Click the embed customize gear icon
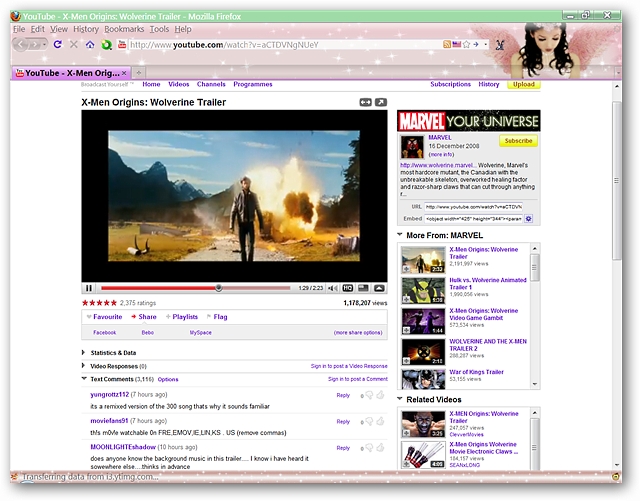Screen dimensions: 640x501 click(x=529, y=218)
